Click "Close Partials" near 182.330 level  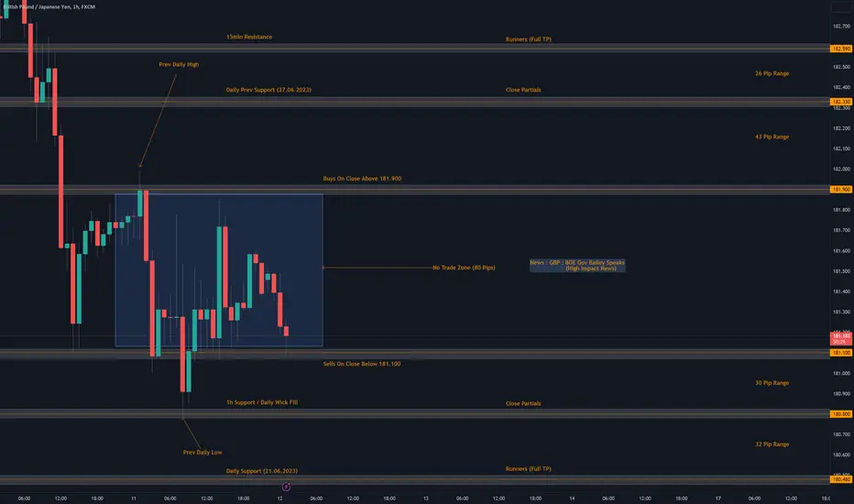tap(523, 90)
